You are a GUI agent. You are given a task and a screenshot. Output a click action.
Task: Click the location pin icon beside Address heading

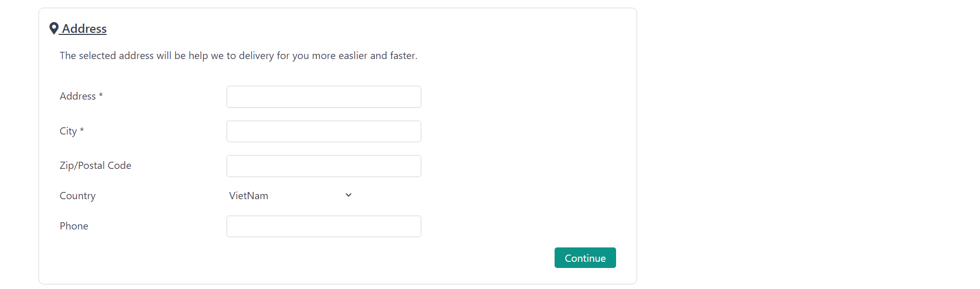(x=54, y=28)
